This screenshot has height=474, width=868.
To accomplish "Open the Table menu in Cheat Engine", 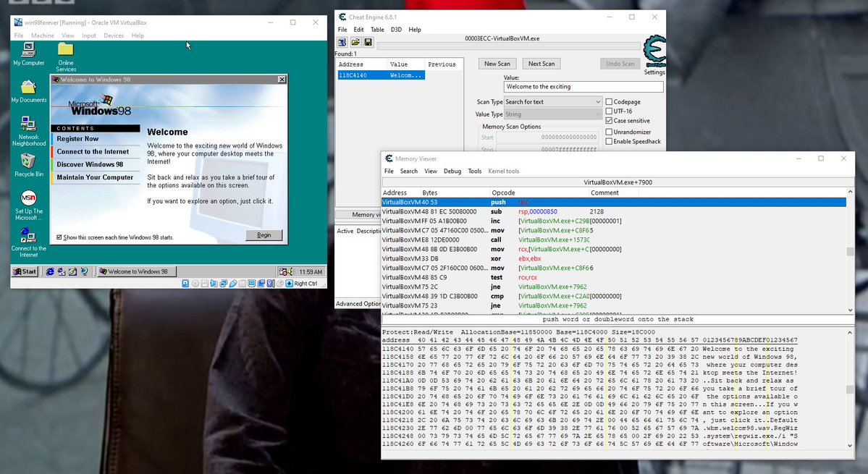I will pyautogui.click(x=377, y=30).
